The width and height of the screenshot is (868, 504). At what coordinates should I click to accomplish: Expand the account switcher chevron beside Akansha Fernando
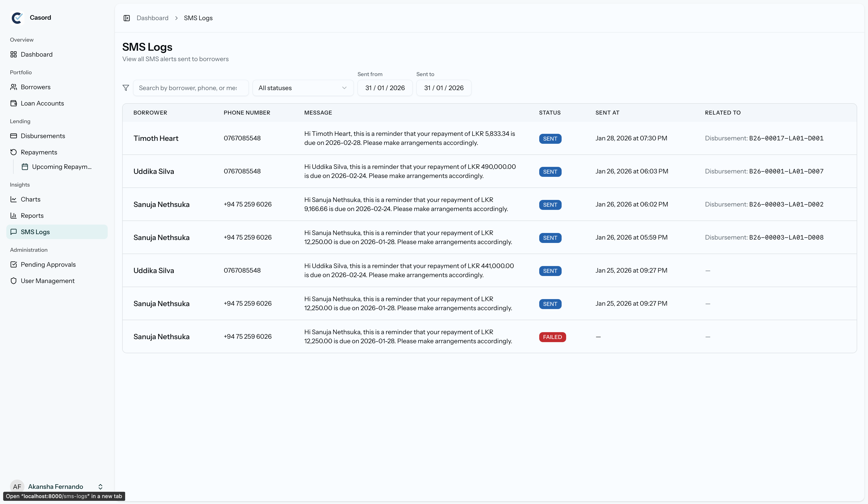click(100, 486)
